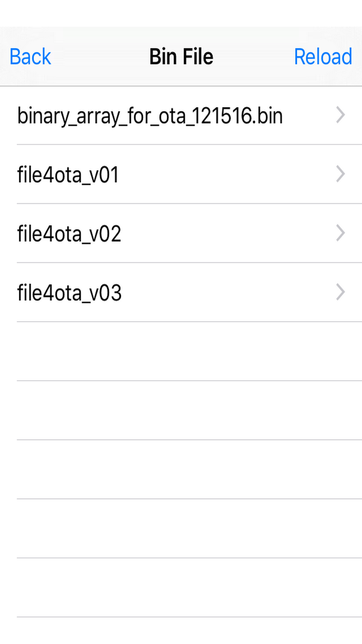362x644 pixels.
Task: Click the empty space between Back and Bin File
Action: [x=100, y=57]
